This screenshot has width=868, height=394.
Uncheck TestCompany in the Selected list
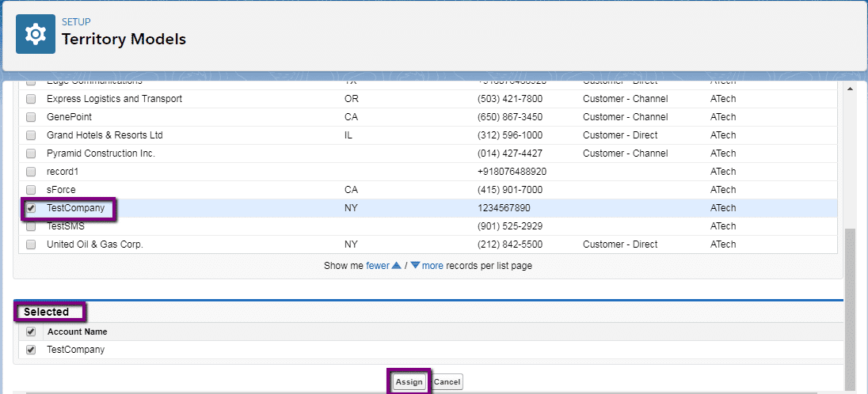[31, 350]
